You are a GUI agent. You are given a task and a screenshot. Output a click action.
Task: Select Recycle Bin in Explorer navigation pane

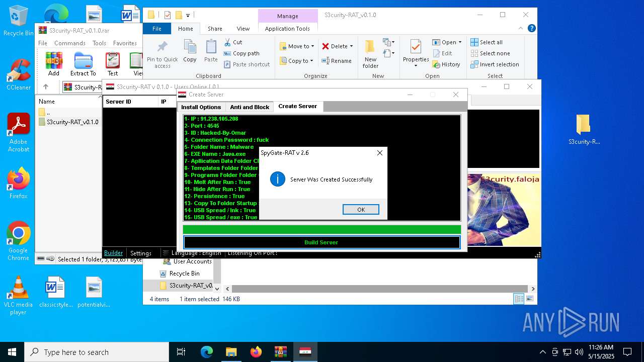[x=180, y=274]
